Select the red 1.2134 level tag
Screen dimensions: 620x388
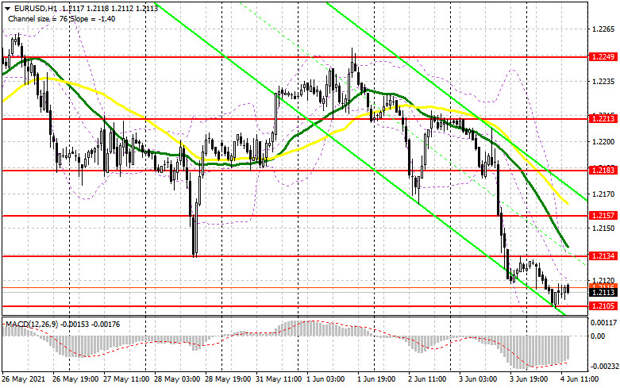[603, 256]
